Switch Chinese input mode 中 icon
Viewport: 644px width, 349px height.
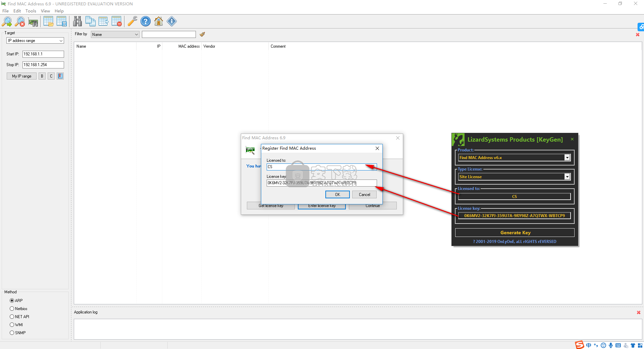(589, 345)
